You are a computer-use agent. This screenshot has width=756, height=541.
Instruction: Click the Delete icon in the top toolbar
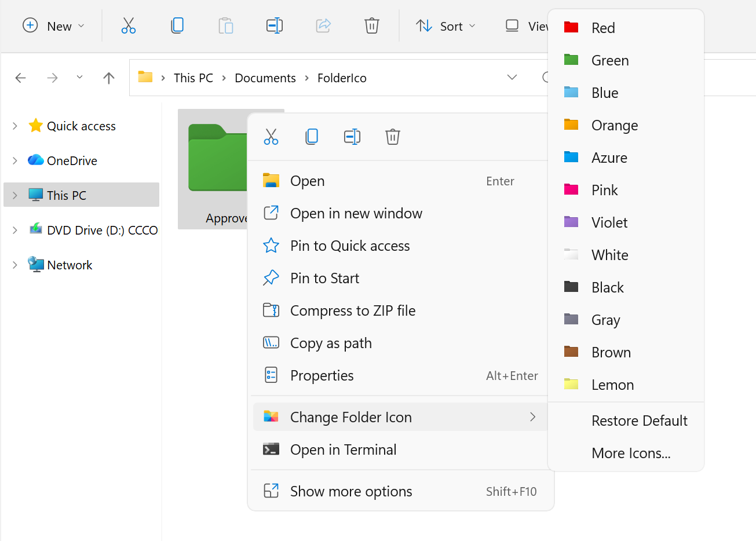(371, 25)
